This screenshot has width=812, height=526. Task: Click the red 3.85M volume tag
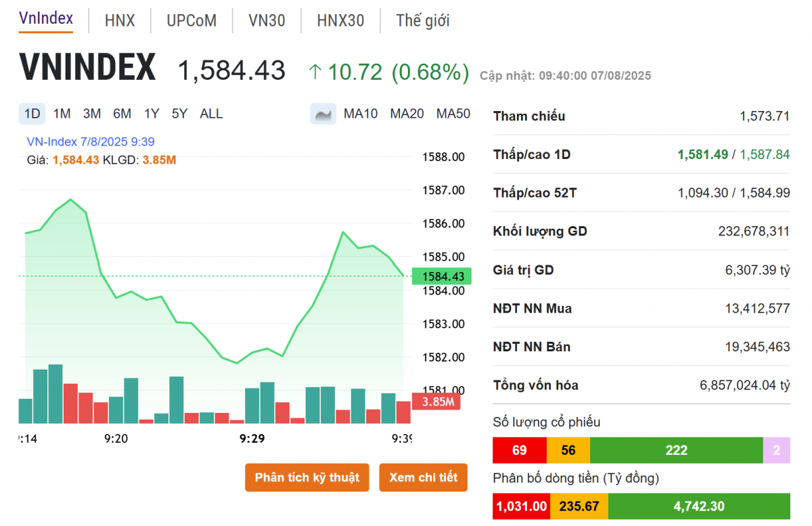point(437,401)
